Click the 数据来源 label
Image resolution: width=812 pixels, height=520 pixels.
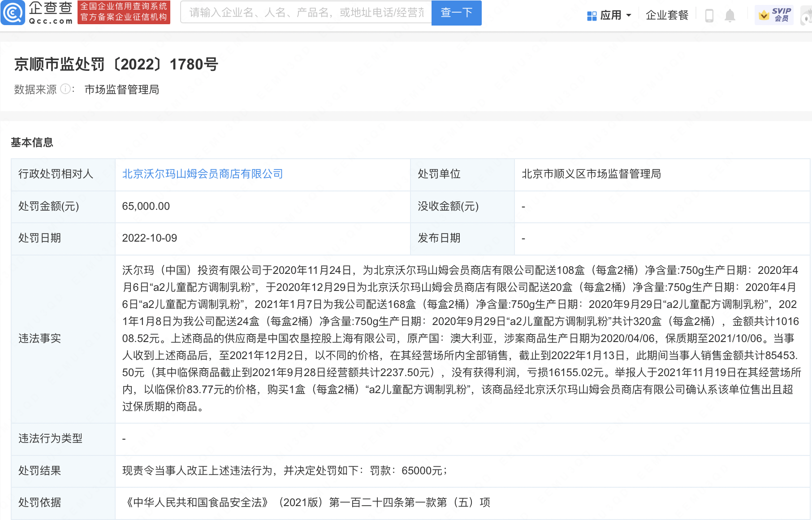click(35, 90)
